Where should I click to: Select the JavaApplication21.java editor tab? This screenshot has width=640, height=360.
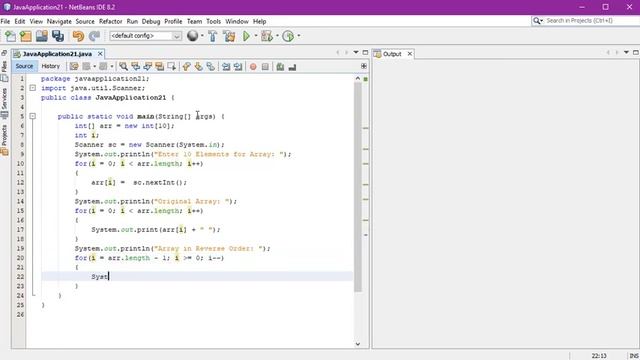click(57, 54)
